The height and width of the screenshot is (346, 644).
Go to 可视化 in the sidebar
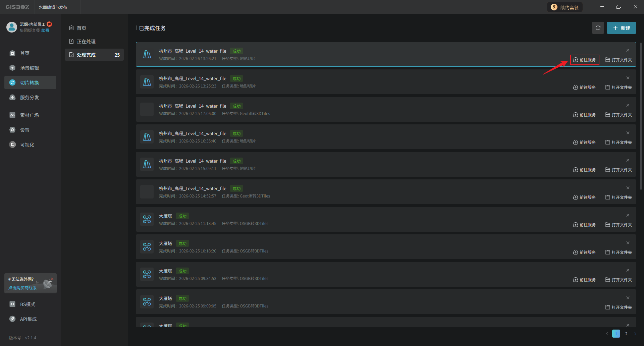pos(27,145)
